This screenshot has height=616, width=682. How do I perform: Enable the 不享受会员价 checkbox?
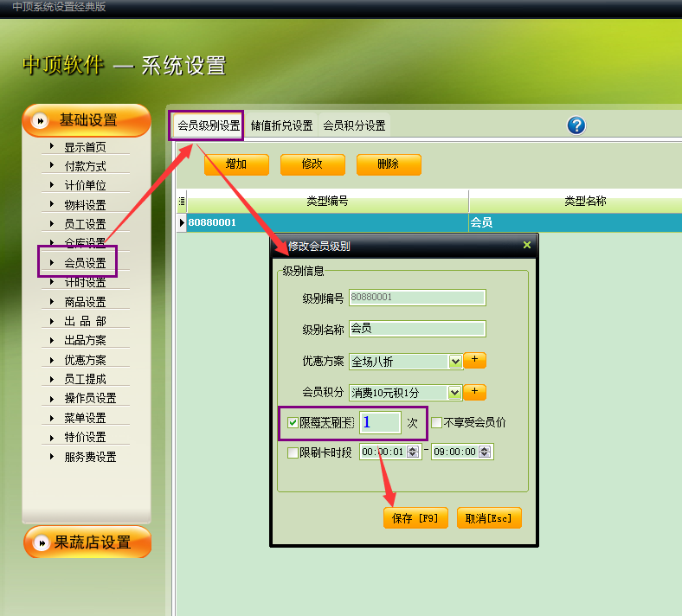[436, 422]
